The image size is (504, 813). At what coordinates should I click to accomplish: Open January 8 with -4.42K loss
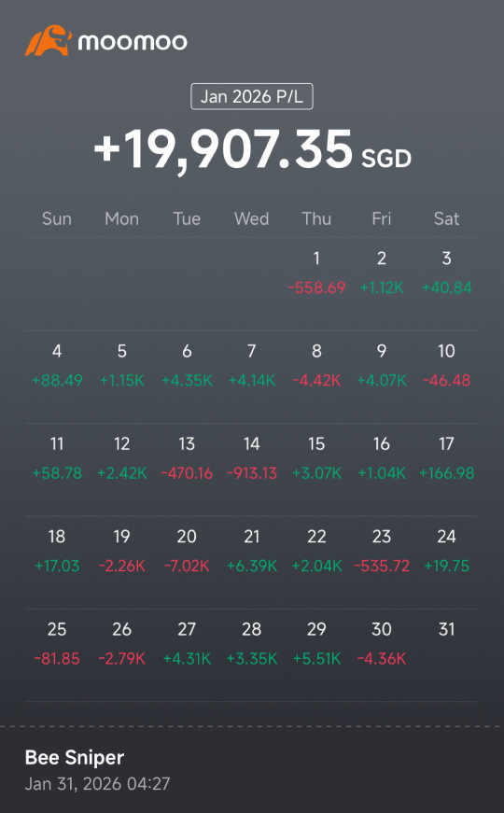[x=316, y=366]
